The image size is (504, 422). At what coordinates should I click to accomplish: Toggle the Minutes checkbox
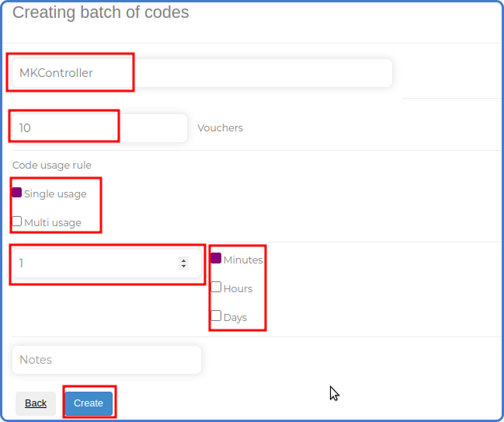(x=216, y=258)
